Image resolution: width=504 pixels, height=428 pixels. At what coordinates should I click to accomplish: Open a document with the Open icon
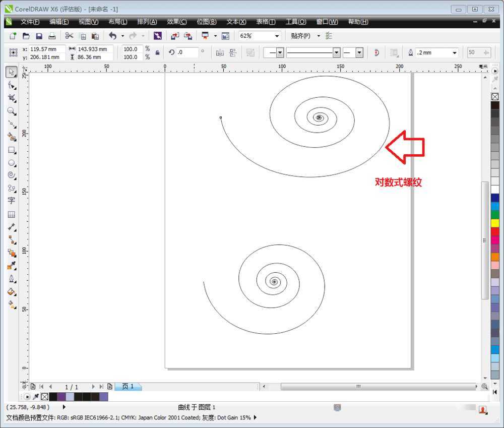26,35
